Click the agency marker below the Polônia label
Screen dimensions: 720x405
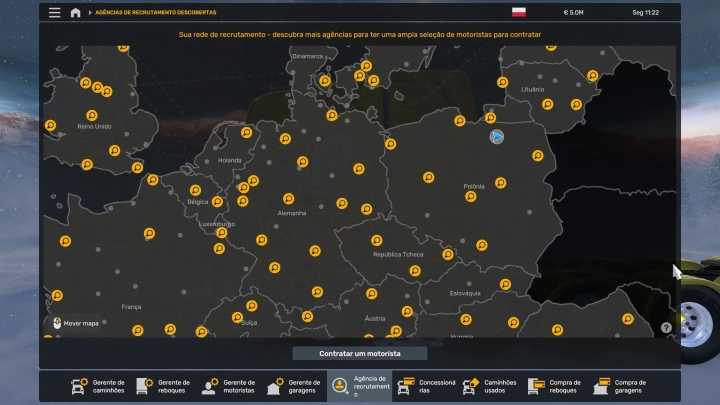(470, 196)
